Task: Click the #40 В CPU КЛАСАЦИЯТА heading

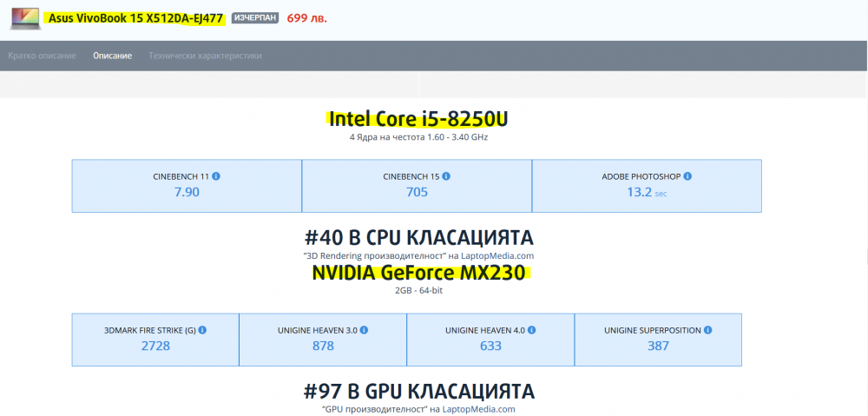Action: [419, 238]
